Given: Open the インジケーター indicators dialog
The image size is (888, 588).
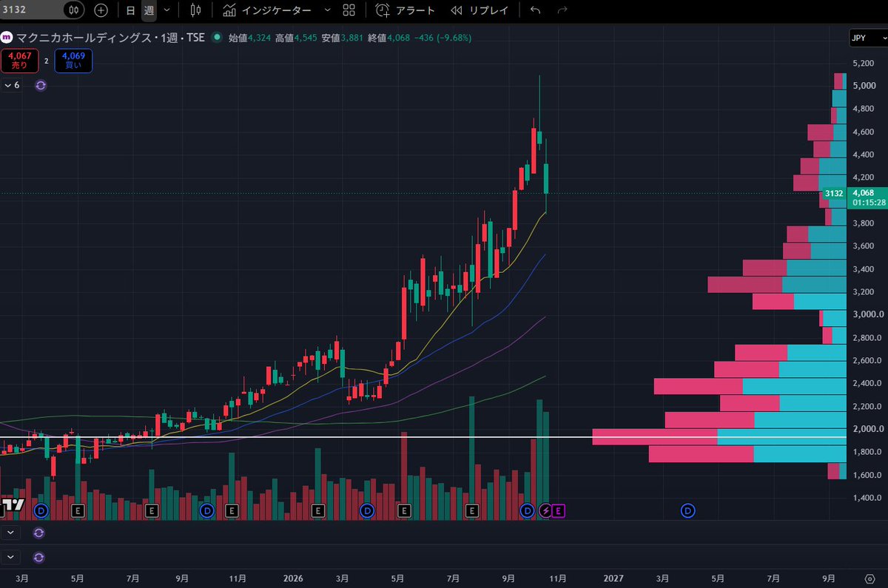Looking at the screenshot, I should pos(268,10).
